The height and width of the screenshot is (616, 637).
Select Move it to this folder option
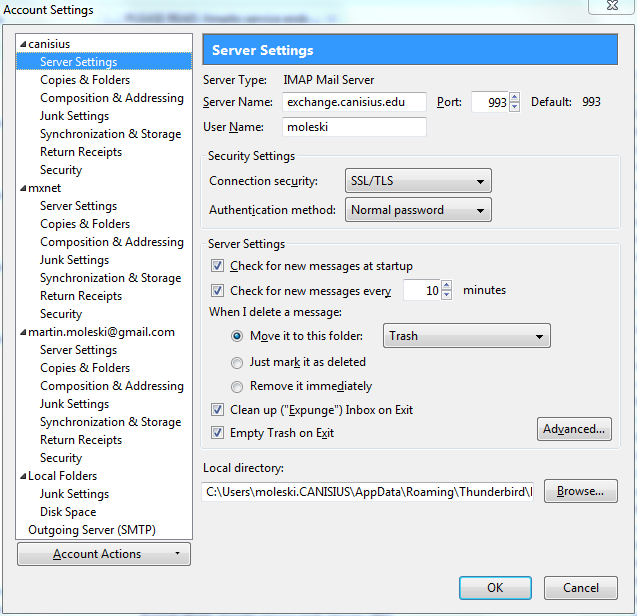click(237, 336)
